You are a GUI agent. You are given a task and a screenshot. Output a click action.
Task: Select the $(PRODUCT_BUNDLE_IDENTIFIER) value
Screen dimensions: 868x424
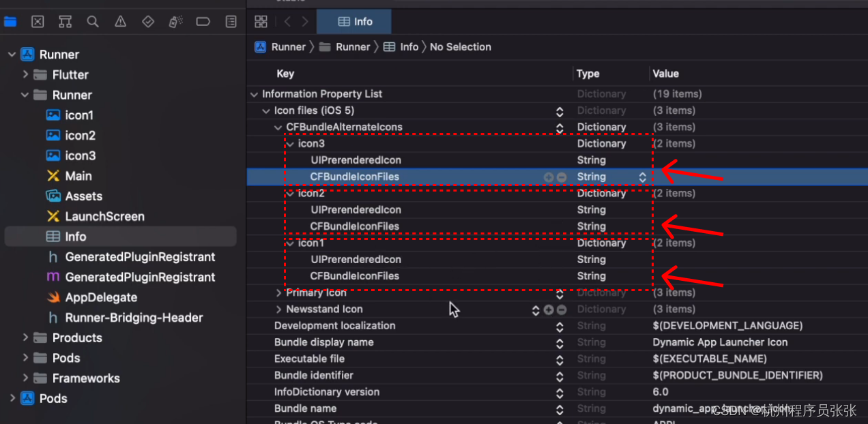[x=738, y=376]
